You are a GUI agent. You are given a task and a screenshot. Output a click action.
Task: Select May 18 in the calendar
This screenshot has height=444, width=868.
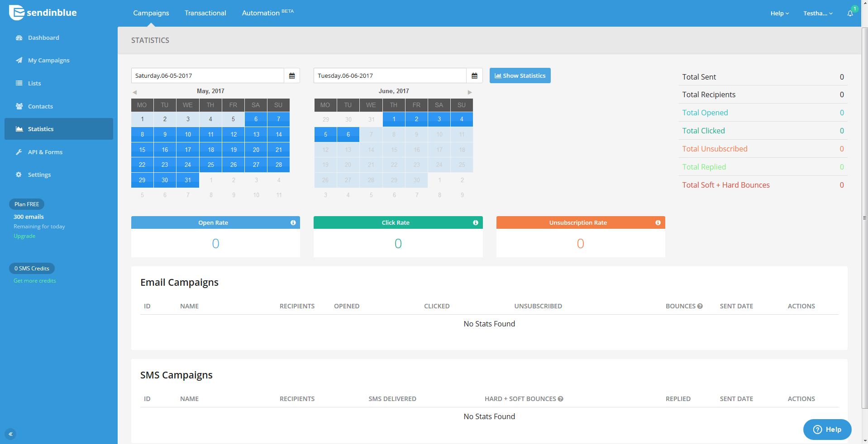pyautogui.click(x=210, y=150)
